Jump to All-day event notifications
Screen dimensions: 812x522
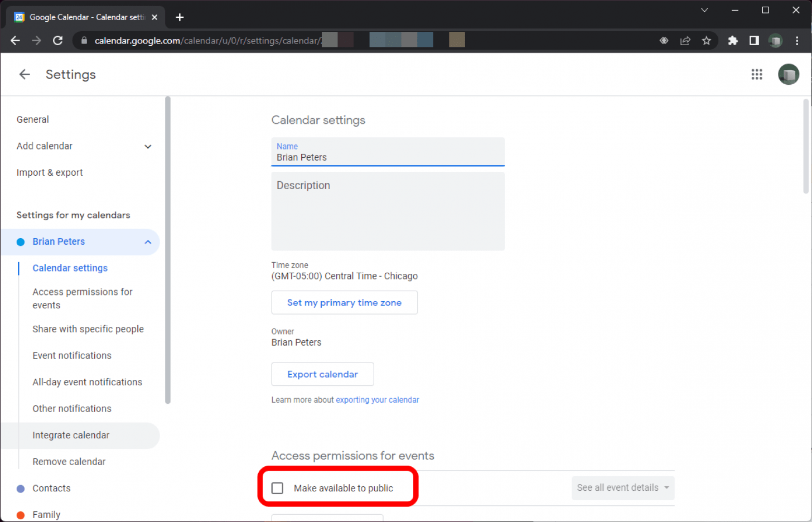[87, 382]
